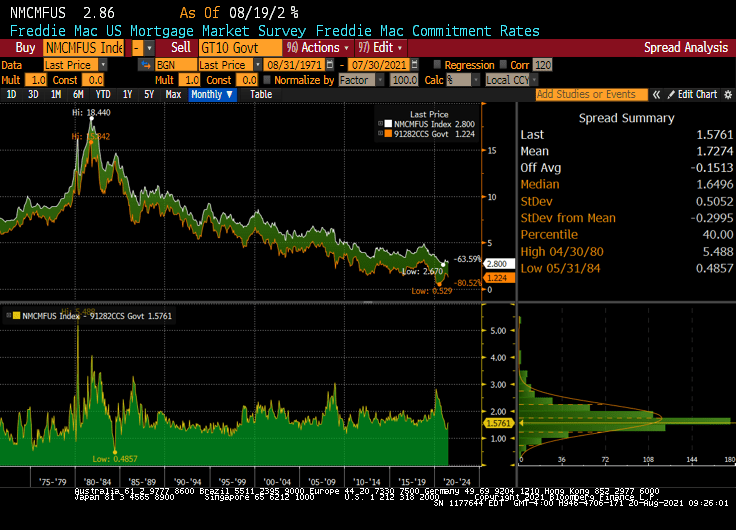Screen dimensions: 736x530
Task: Switch to the Table tab
Action: click(260, 95)
